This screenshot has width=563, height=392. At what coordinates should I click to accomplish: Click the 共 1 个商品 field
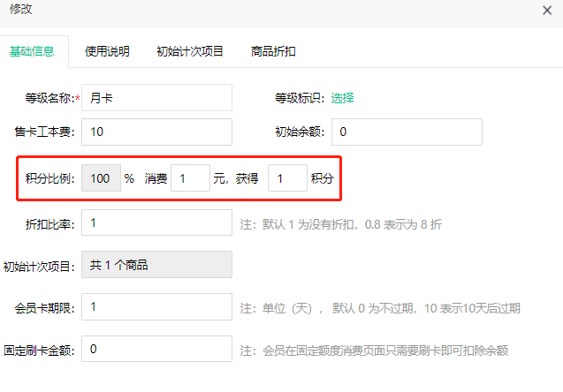156,265
